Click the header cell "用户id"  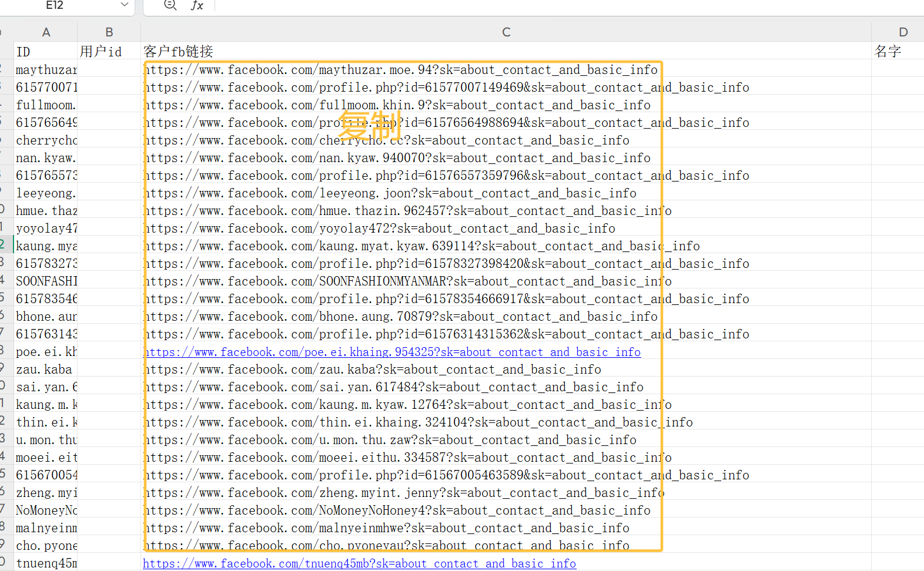pos(109,52)
